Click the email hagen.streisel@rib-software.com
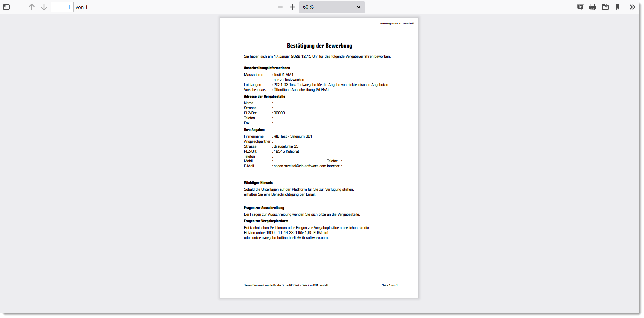The image size is (644, 318). pos(300,166)
